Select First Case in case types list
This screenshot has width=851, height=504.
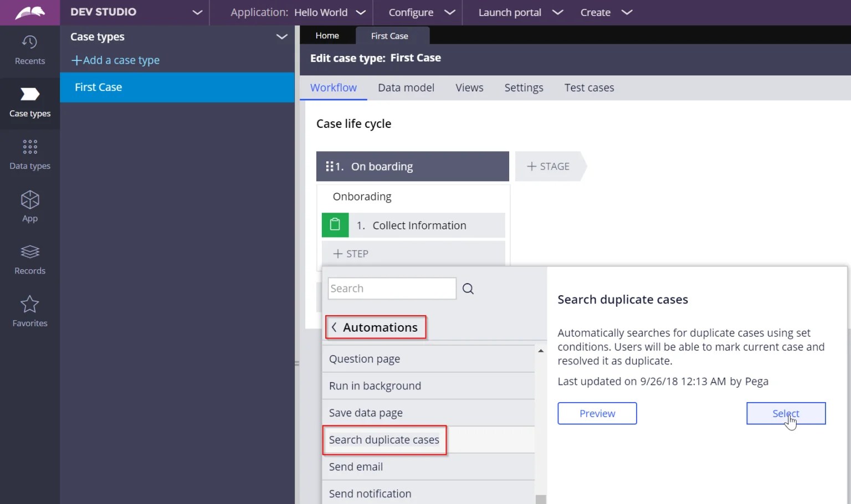pyautogui.click(x=177, y=87)
